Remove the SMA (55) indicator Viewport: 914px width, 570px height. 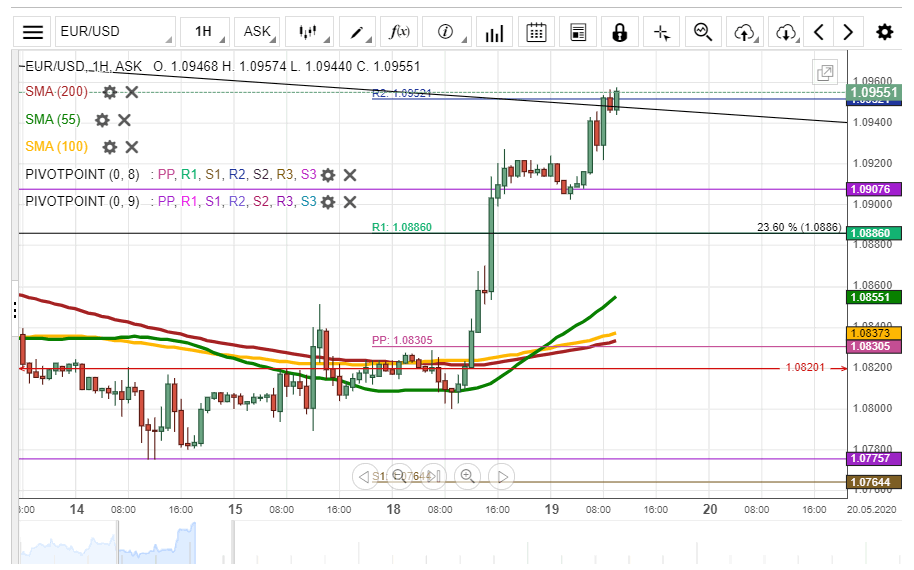(124, 120)
